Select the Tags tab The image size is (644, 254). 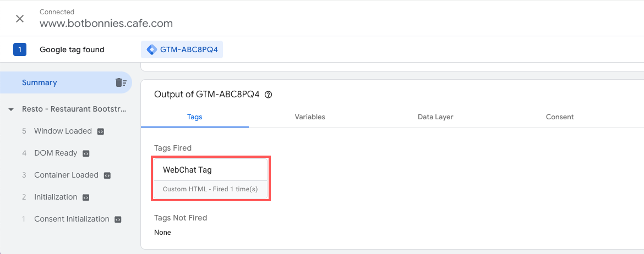tap(195, 117)
